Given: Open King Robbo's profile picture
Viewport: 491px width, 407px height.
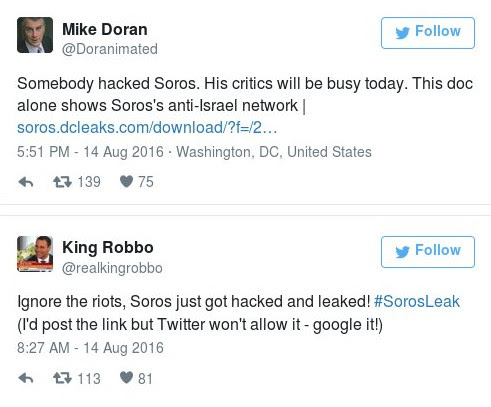Looking at the screenshot, I should (x=35, y=254).
